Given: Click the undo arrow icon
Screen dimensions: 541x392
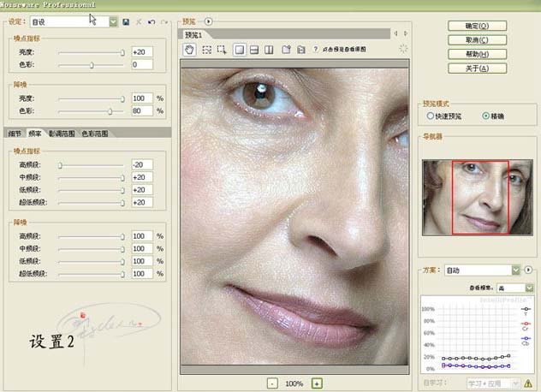Looking at the screenshot, I should point(151,21).
